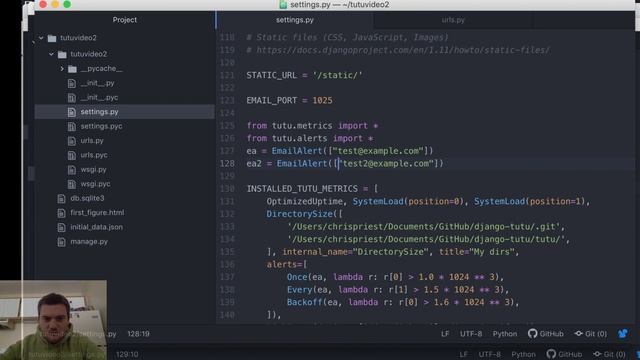Click "test@example.com" string on line 127
The image size is (640, 360).
(x=378, y=151)
